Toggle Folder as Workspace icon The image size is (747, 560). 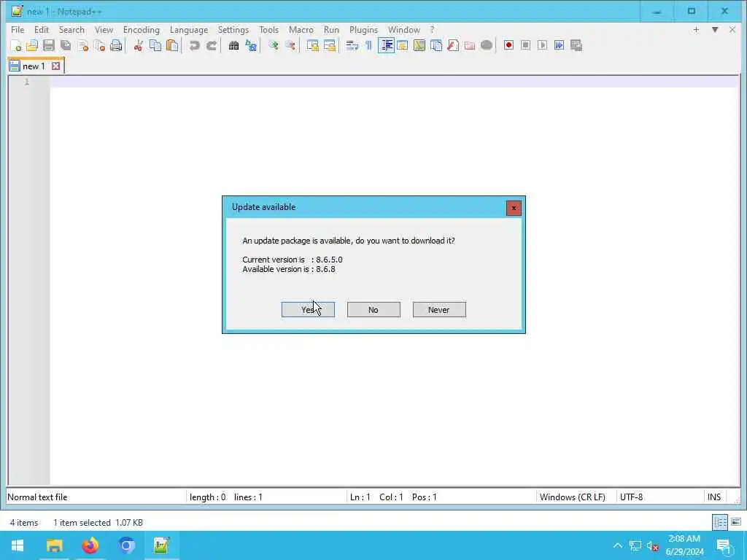pos(470,46)
